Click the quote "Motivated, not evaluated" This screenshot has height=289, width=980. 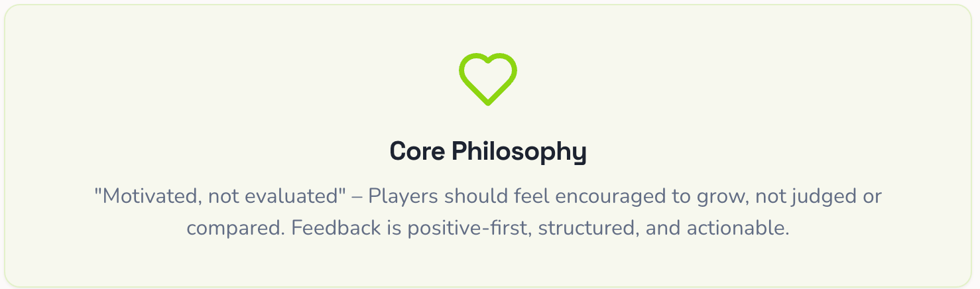point(221,197)
